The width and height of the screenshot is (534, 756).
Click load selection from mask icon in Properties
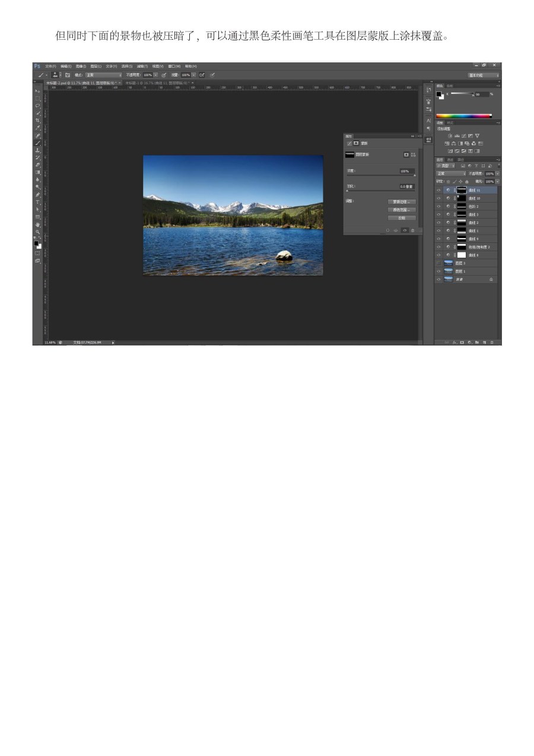point(387,230)
